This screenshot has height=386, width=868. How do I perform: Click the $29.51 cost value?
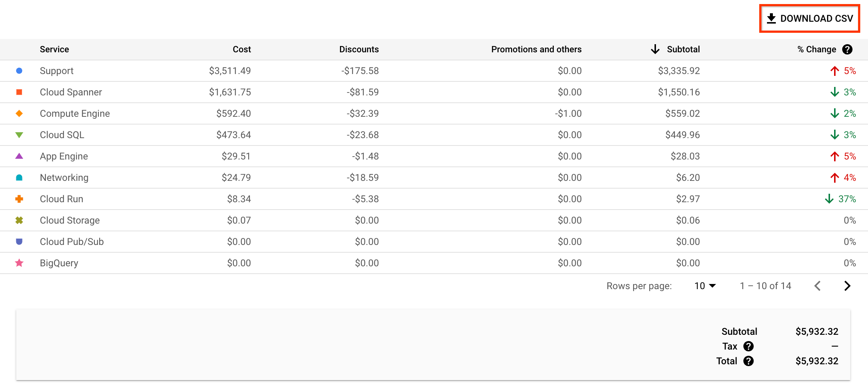pyautogui.click(x=236, y=156)
